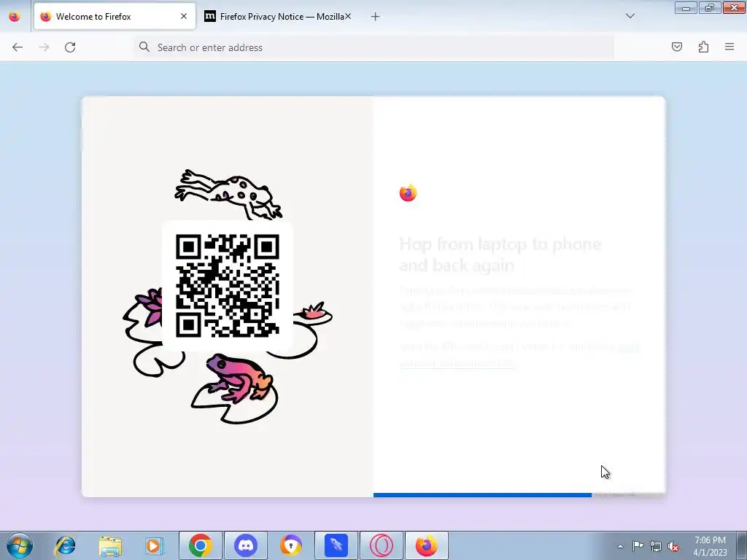
Task: Open Action Center flag icon
Action: coord(638,546)
